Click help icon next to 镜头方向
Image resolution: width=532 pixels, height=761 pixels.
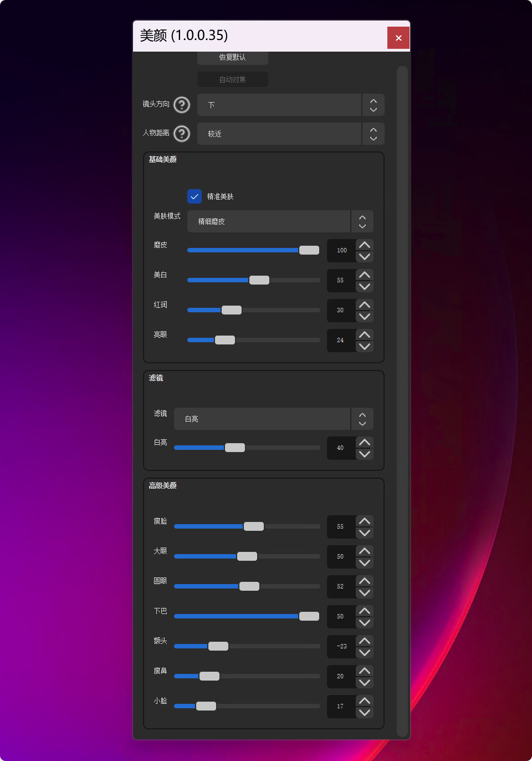click(182, 105)
